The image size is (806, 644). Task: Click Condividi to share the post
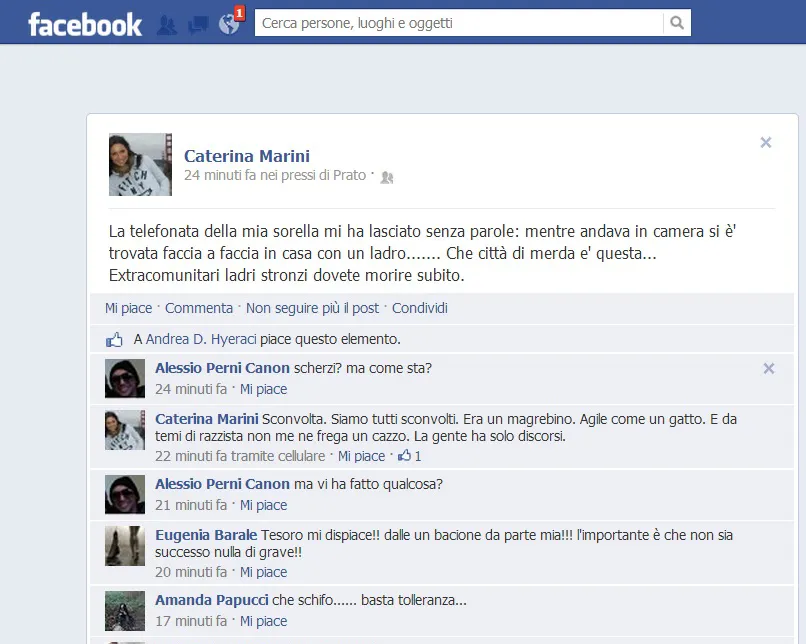pyautogui.click(x=419, y=308)
